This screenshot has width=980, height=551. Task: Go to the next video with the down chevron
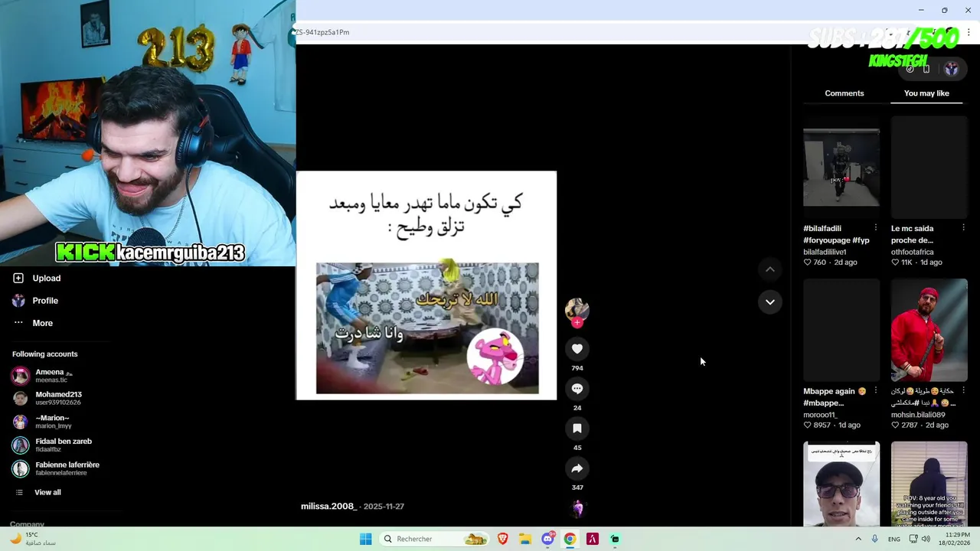coord(770,302)
